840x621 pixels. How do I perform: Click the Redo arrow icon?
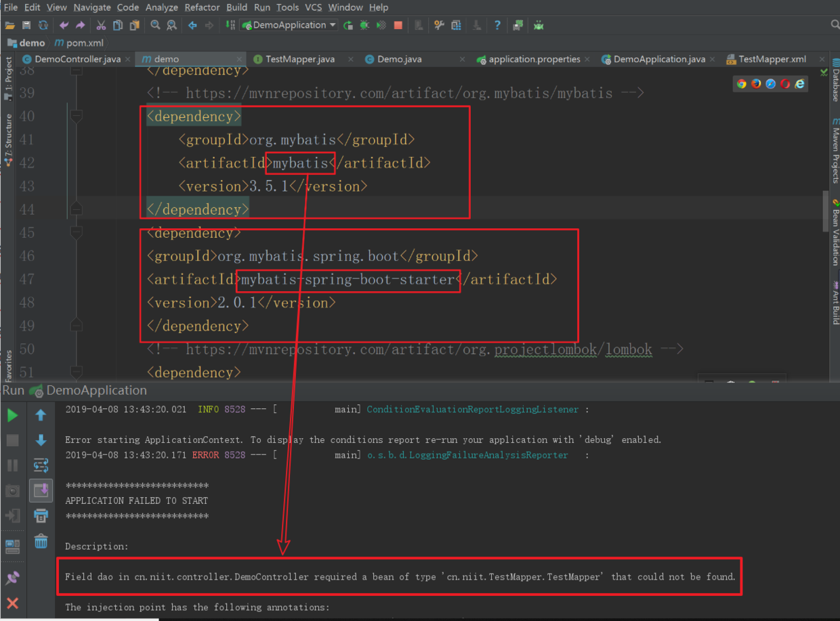(x=80, y=26)
